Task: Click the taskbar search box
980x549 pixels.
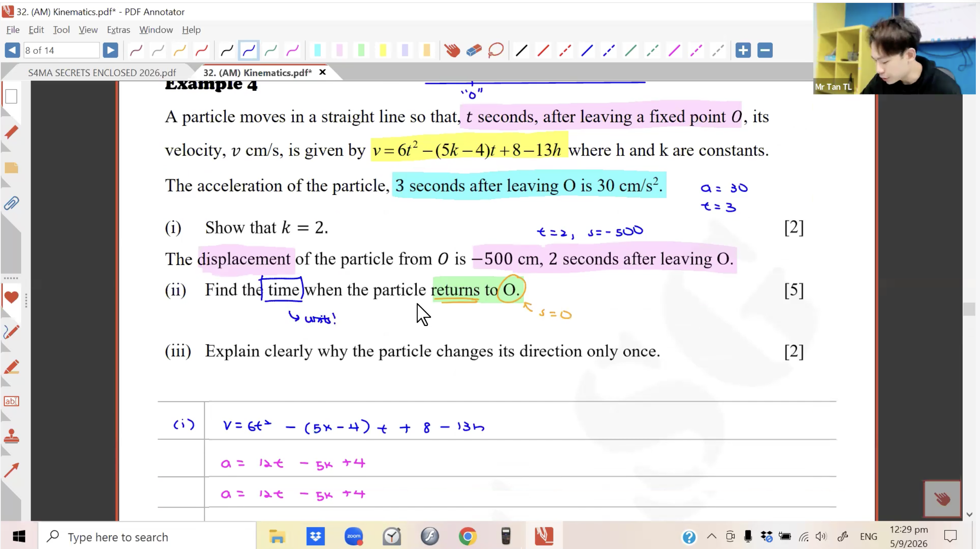Action: point(147,537)
